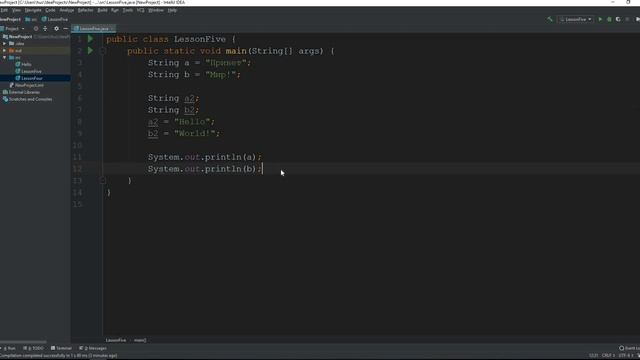Open the TODO tool window tab
Image resolution: width=640 pixels, height=360 pixels.
pyautogui.click(x=33, y=348)
